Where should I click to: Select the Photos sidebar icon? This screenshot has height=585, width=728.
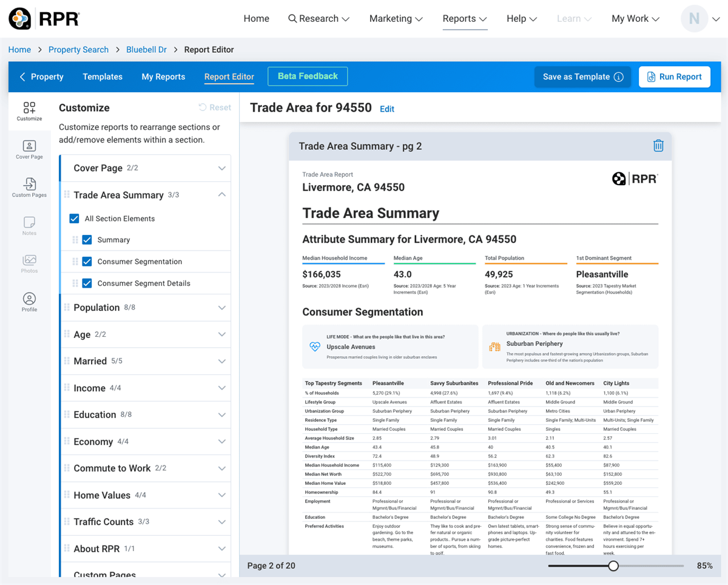tap(29, 263)
